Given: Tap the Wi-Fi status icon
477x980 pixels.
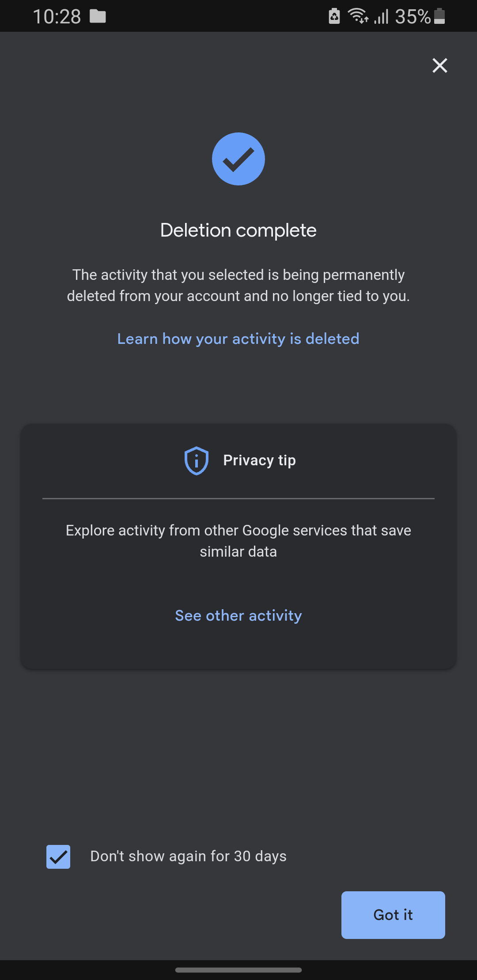Looking at the screenshot, I should (358, 16).
